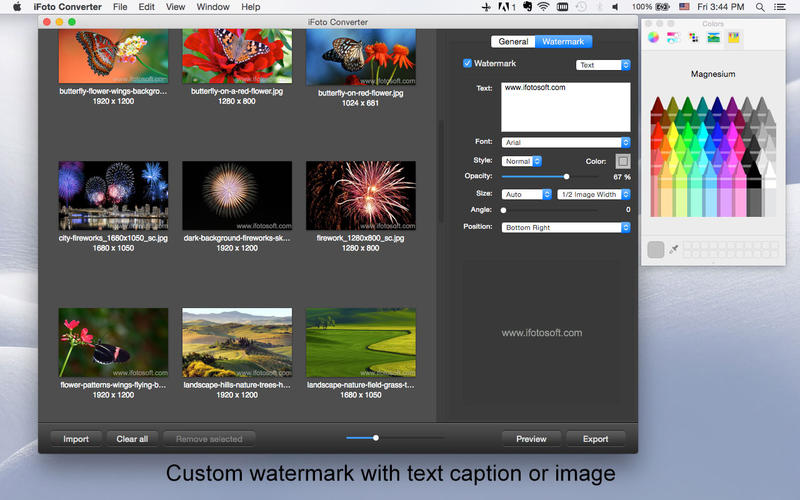Open the 1/2 Image Width dropdown
800x500 pixels.
point(594,194)
